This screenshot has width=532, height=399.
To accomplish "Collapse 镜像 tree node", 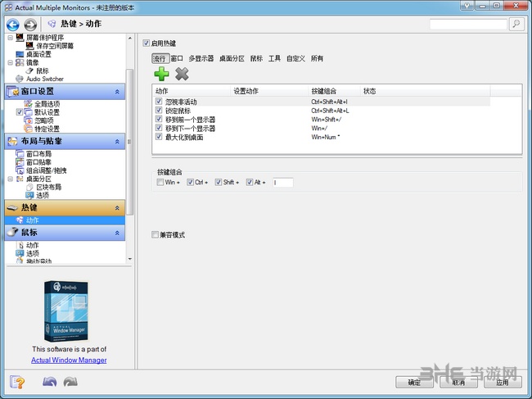I will point(10,62).
